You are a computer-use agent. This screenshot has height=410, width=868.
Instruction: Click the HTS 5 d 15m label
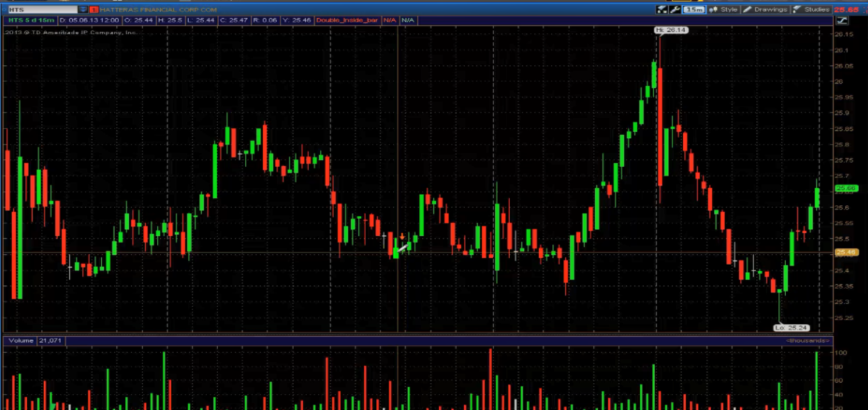coord(31,20)
